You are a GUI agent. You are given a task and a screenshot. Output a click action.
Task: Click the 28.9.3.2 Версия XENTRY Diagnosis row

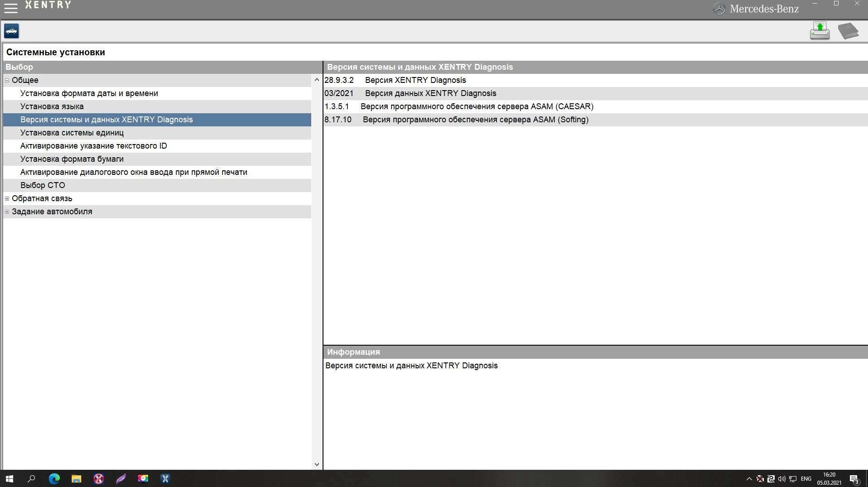click(x=595, y=80)
